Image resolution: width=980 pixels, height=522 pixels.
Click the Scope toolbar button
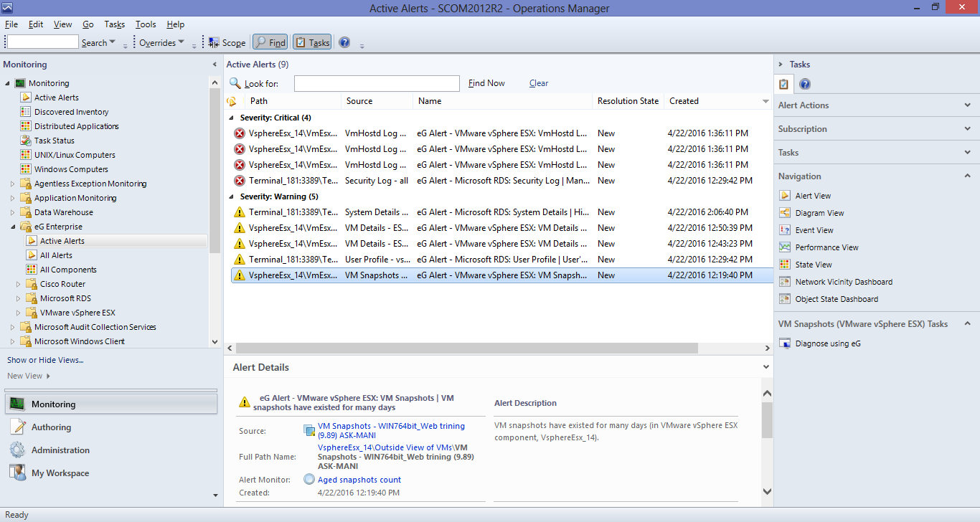[x=227, y=42]
